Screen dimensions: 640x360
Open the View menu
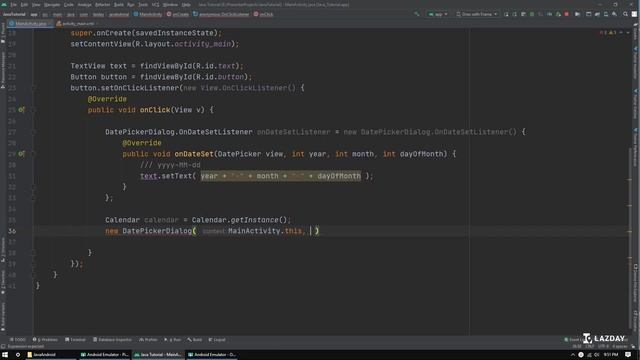point(36,4)
